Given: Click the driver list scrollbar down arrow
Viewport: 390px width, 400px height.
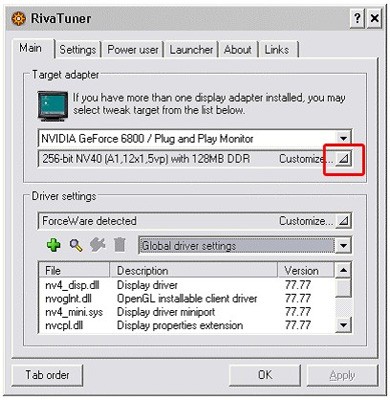Looking at the screenshot, I should (343, 324).
